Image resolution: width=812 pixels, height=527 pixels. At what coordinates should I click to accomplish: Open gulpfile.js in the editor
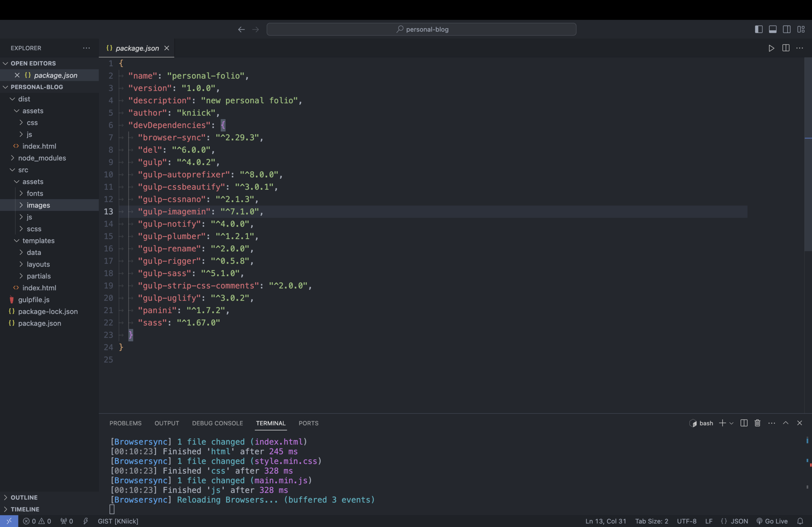34,299
